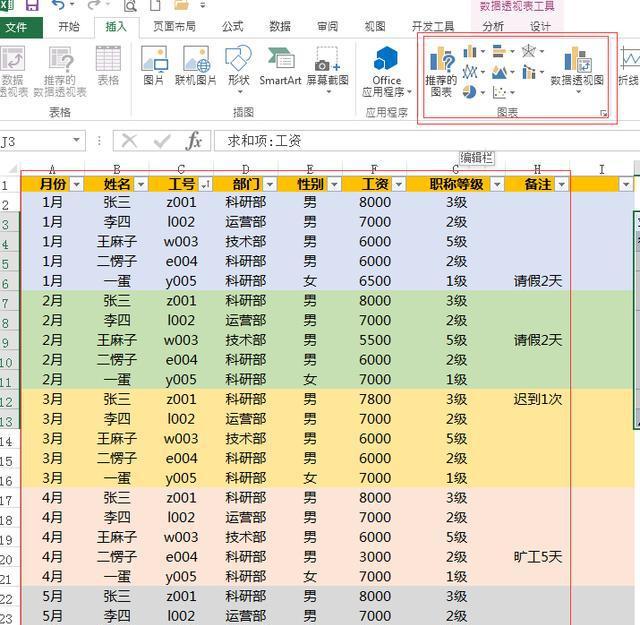Select cell with 迟到1次

point(538,399)
